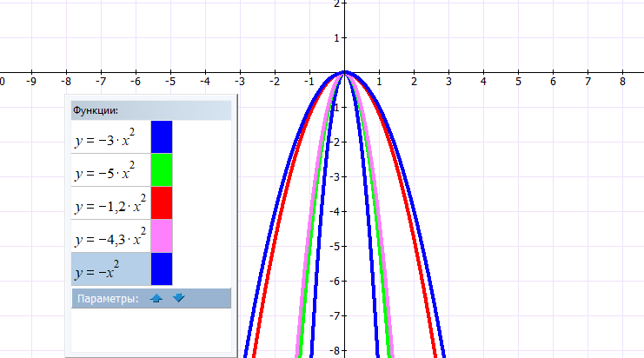Click the Параметры: panel header label
The height and width of the screenshot is (358, 644).
108,299
